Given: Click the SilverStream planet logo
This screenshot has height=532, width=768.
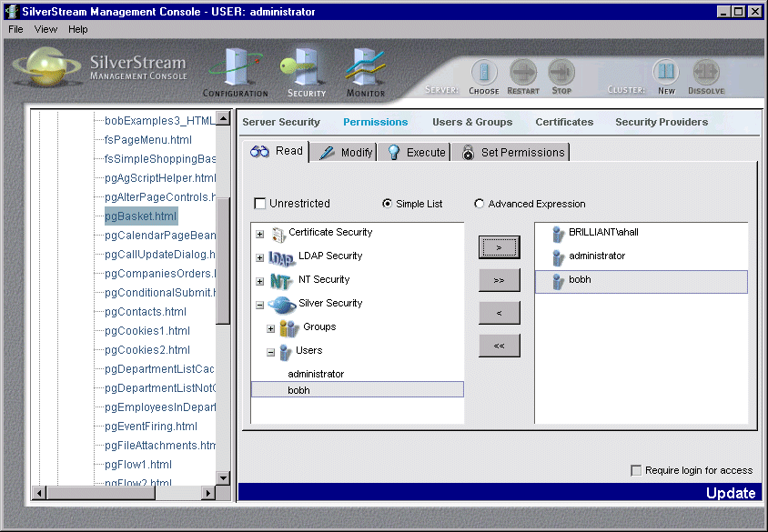Looking at the screenshot, I should pyautogui.click(x=46, y=67).
